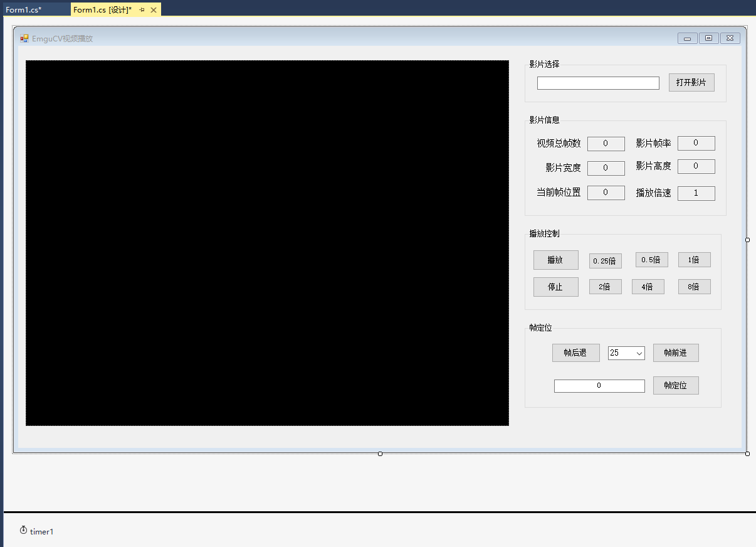Choose the 4倍 speed button
Viewport: 756px width, 547px height.
(648, 287)
